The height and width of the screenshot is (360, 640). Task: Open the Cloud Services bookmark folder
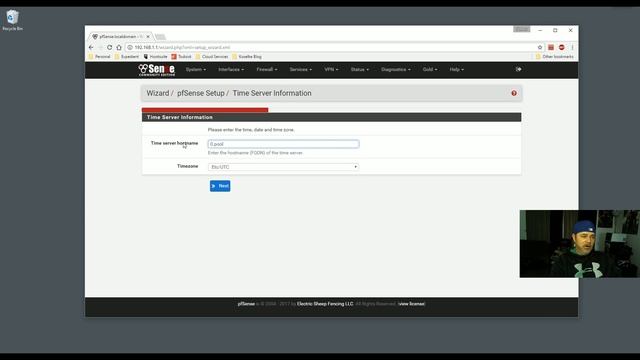[x=212, y=57]
